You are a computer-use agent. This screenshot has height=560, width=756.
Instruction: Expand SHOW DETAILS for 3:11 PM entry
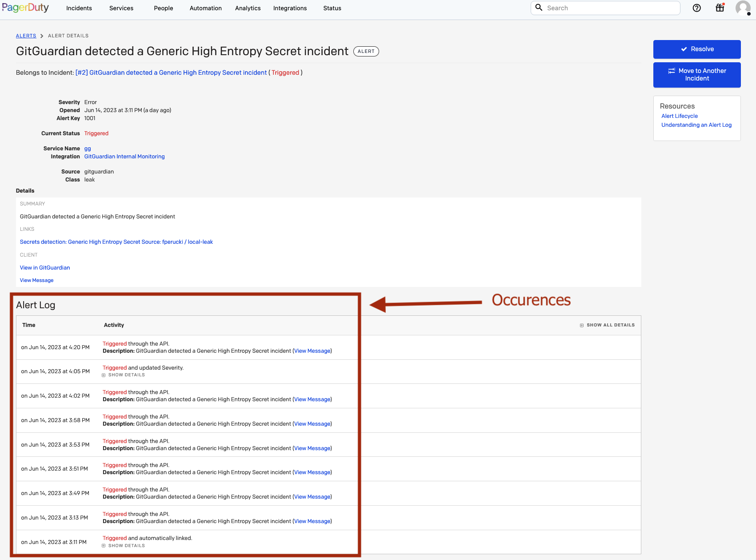click(x=124, y=546)
